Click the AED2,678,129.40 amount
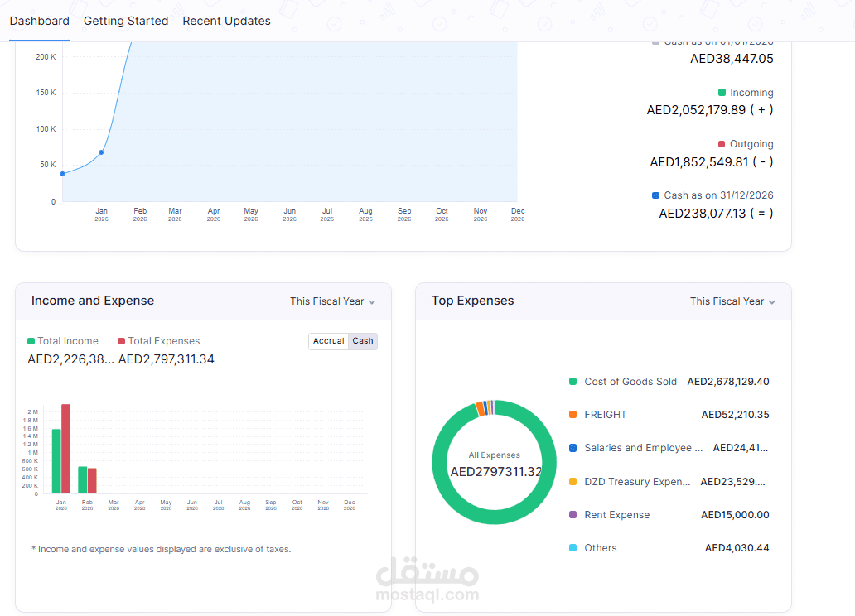This screenshot has width=855, height=616. pyautogui.click(x=728, y=382)
